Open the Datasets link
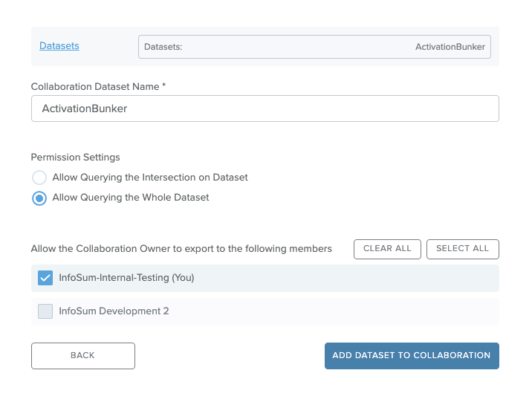The height and width of the screenshot is (402, 532). [59, 46]
